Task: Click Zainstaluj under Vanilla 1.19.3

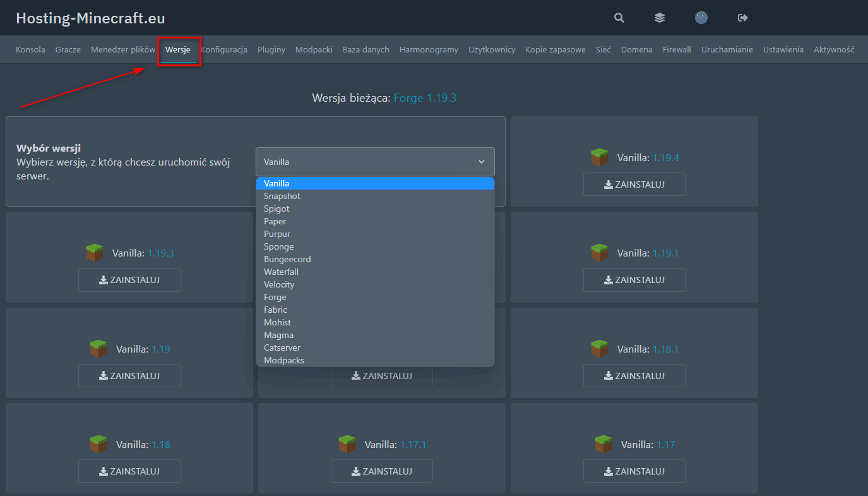Action: 129,280
